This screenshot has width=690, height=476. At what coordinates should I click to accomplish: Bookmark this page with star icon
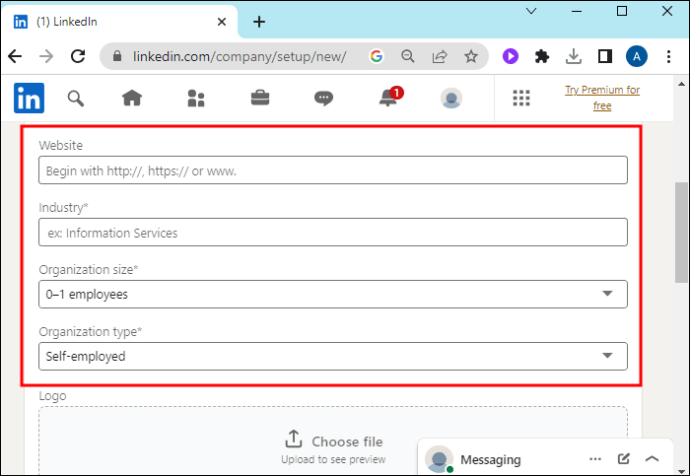tap(470, 57)
